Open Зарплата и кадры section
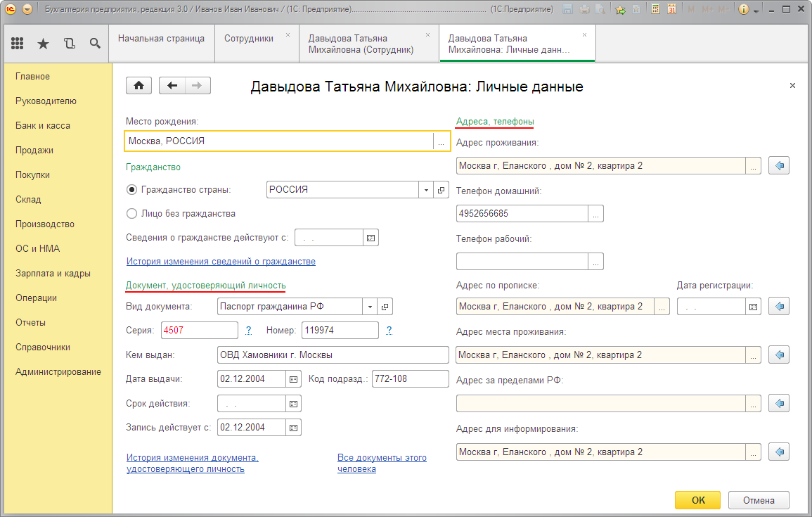The image size is (812, 517). [53, 273]
